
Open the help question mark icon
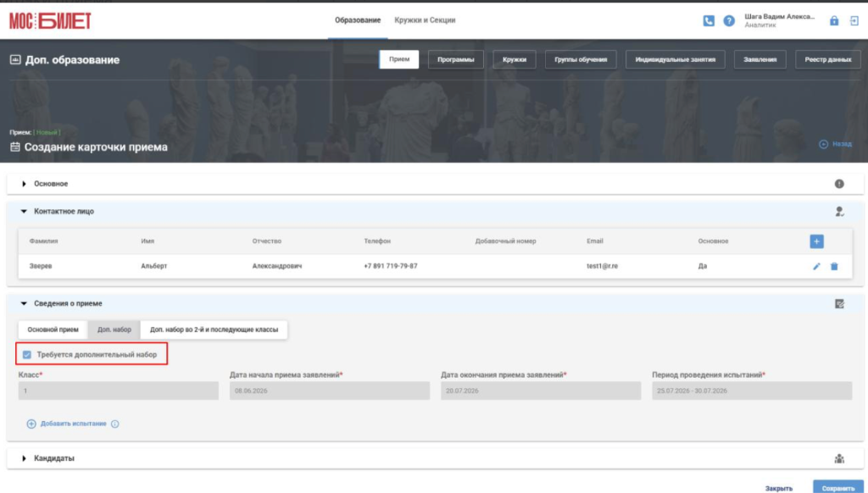click(x=729, y=21)
